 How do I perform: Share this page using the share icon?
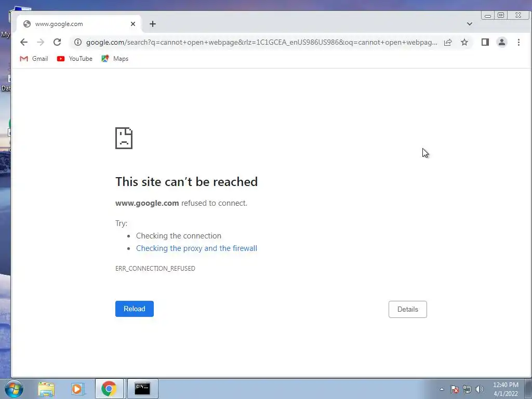(448, 42)
